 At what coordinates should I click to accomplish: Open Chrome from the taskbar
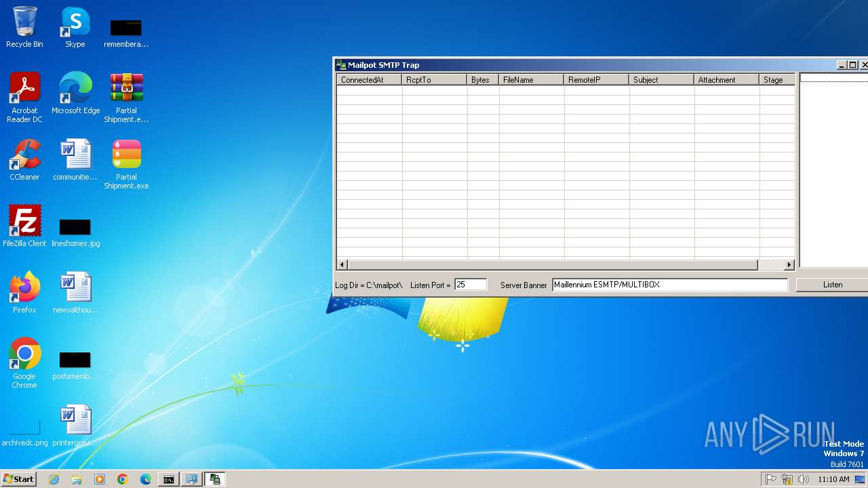click(123, 479)
